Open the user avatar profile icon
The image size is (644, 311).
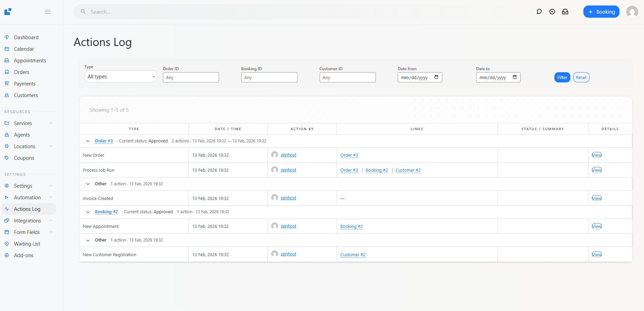point(632,12)
